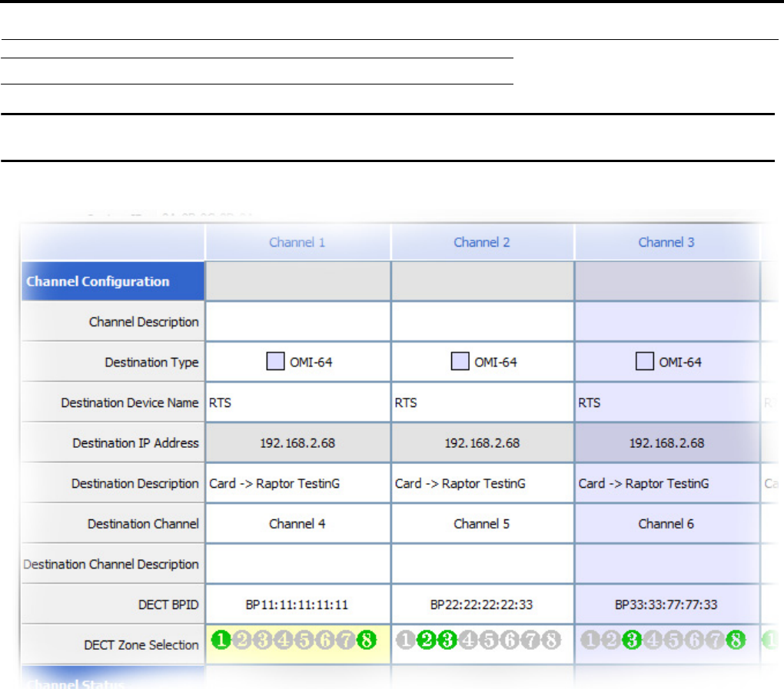784x689 pixels.
Task: Select the Channel 1 column header
Action: 297,242
